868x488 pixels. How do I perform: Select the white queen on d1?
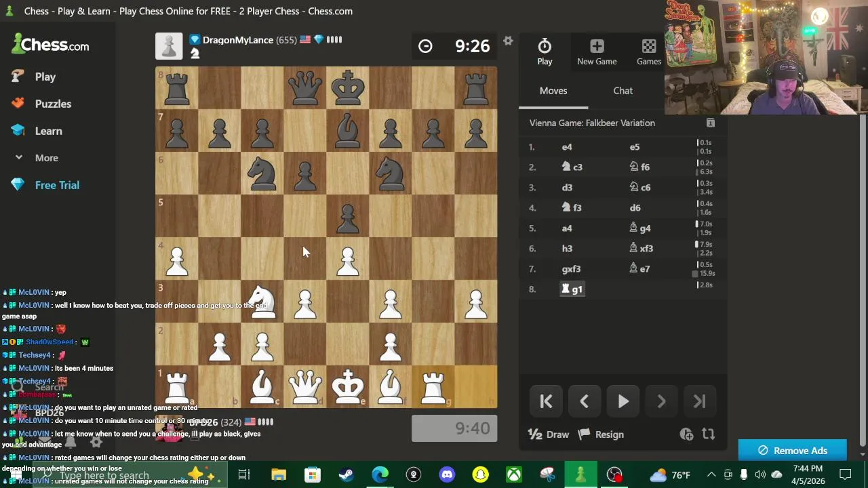tap(305, 386)
